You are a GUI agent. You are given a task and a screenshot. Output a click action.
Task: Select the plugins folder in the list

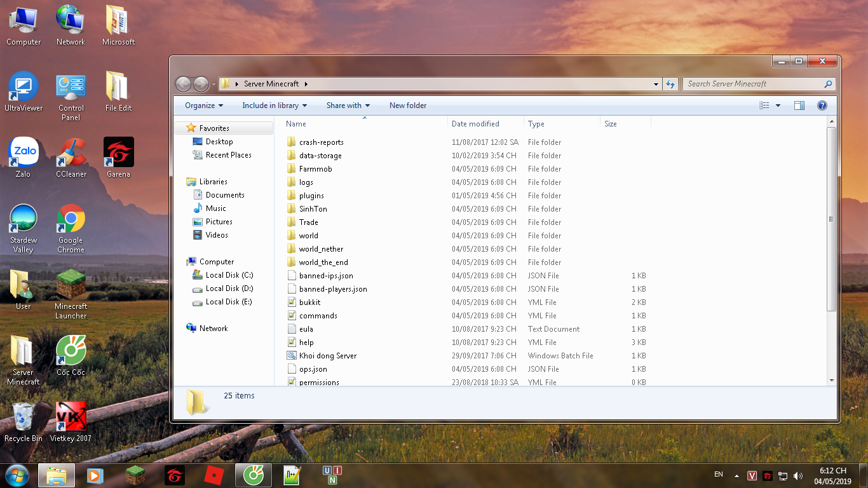[311, 196]
